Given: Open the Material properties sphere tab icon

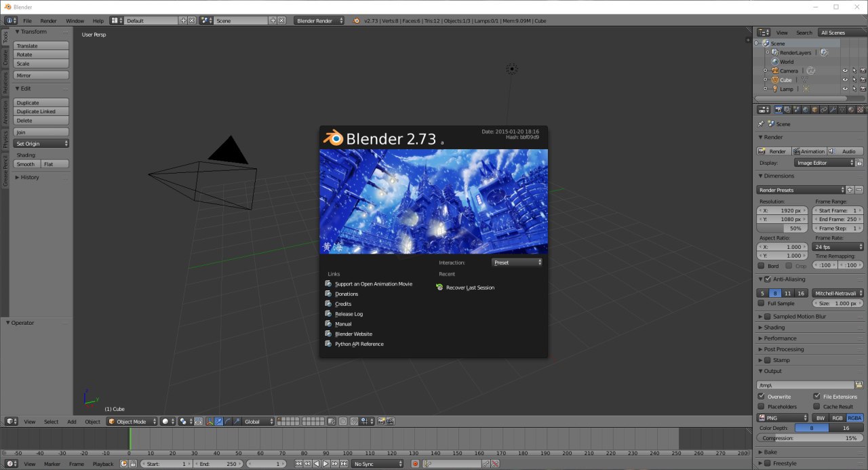Looking at the screenshot, I should [851, 109].
